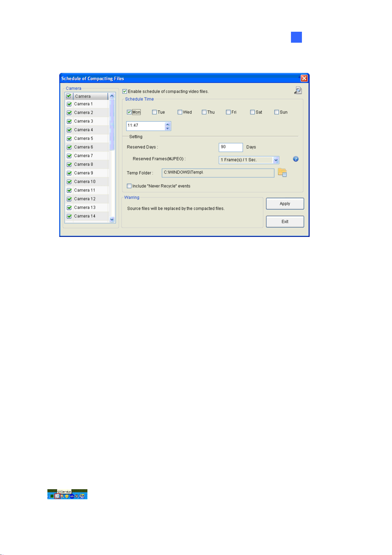392x555 pixels.
Task: Click the Temp Folder path field
Action: [x=218, y=173]
